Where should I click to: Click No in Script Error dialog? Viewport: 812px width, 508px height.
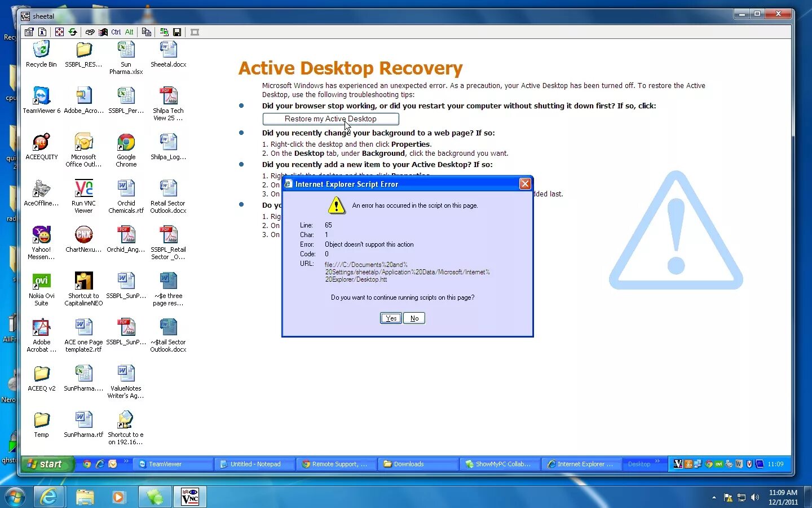(x=414, y=318)
